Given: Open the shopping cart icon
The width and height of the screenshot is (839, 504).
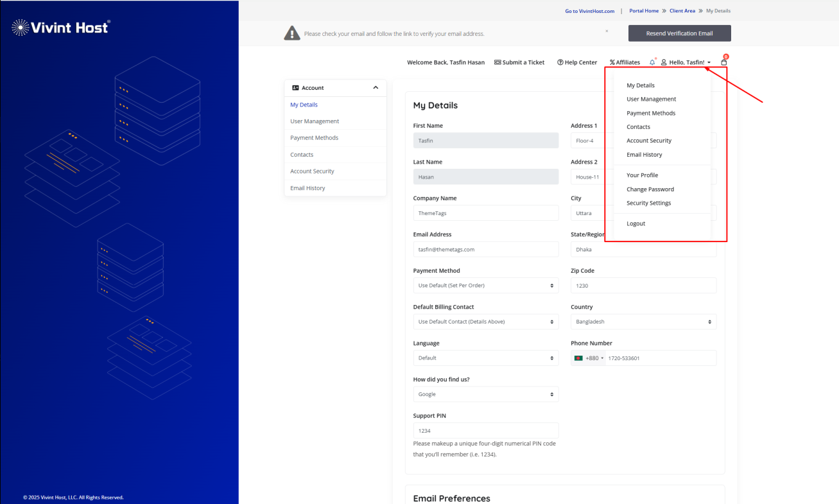Looking at the screenshot, I should 724,62.
